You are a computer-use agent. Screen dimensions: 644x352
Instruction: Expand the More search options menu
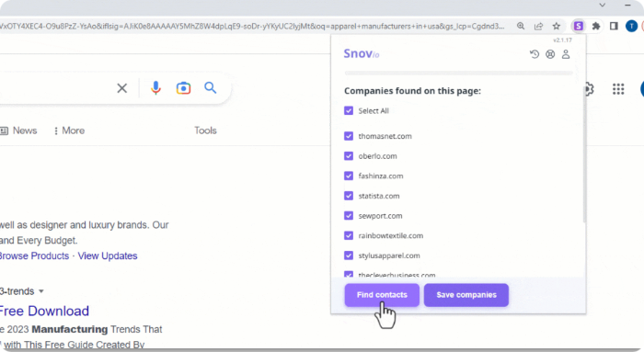click(69, 131)
